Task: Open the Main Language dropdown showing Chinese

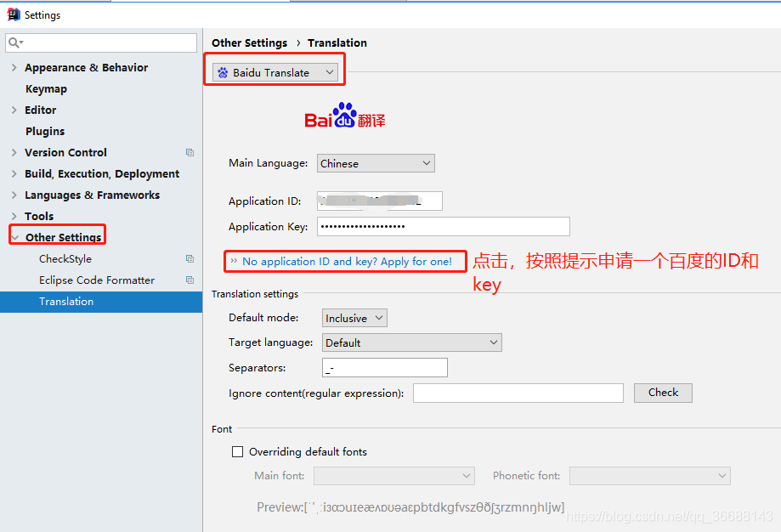Action: coord(376,163)
